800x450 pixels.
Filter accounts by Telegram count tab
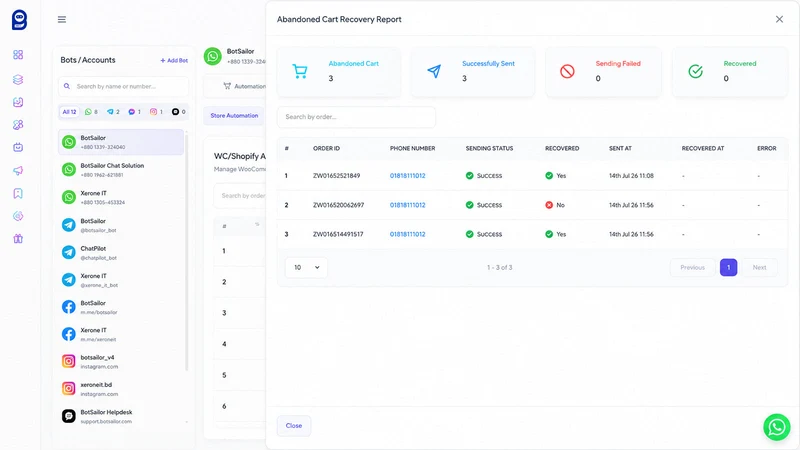(x=113, y=112)
